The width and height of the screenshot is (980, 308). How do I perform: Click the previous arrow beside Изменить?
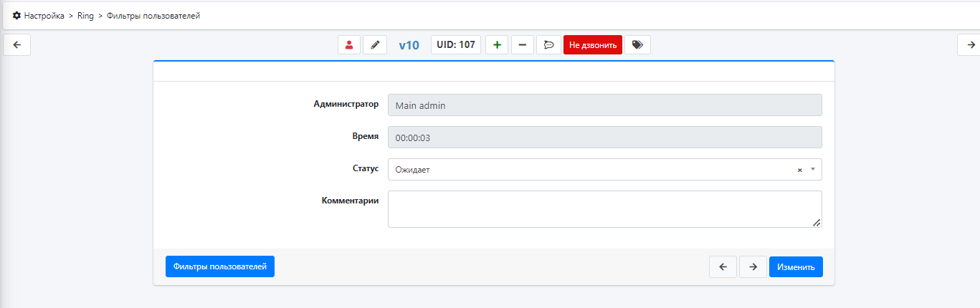click(723, 267)
